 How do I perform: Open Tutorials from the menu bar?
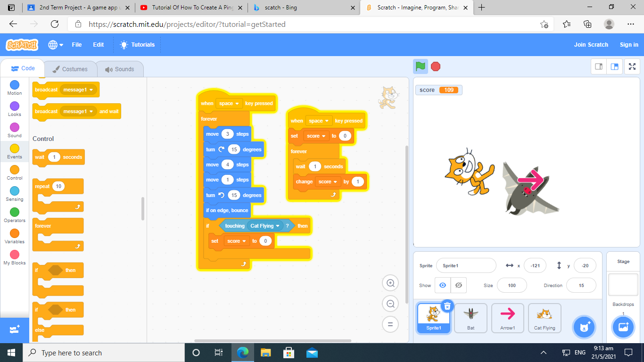[137, 45]
